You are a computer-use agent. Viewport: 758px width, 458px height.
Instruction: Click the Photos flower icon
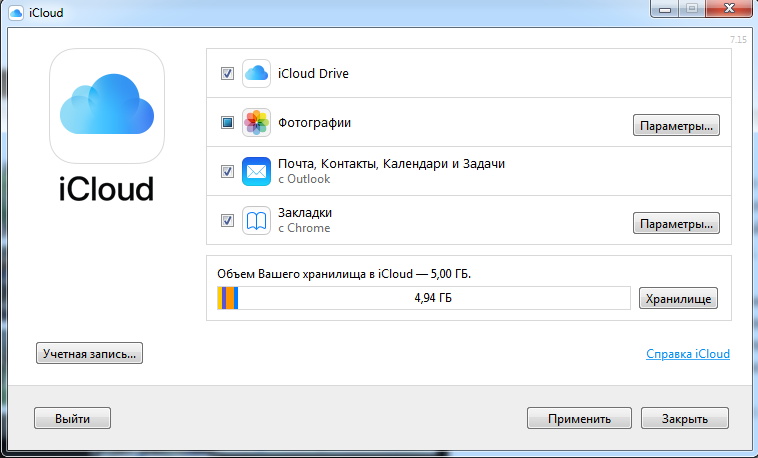click(x=256, y=122)
